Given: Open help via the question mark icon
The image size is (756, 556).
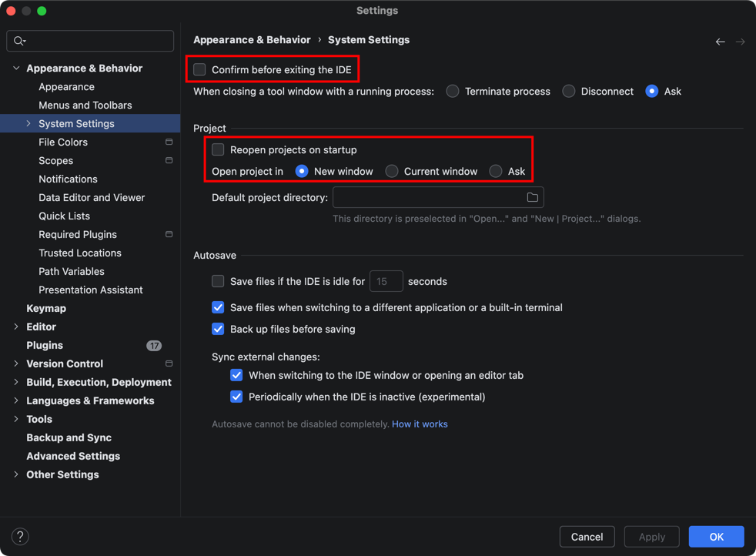Looking at the screenshot, I should click(21, 537).
